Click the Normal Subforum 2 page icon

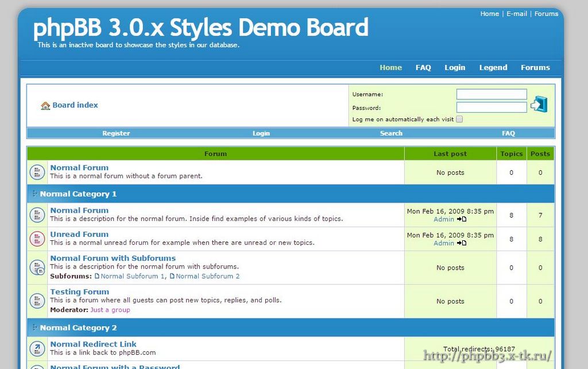coord(172,276)
